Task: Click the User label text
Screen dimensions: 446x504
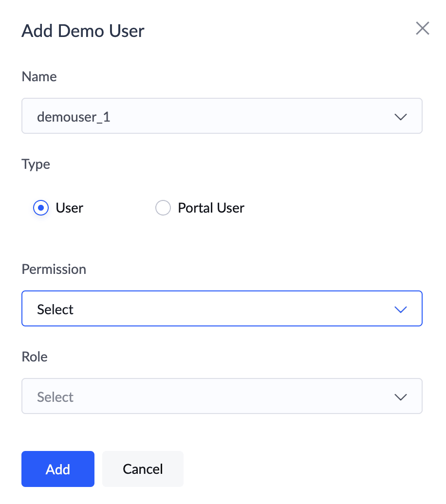Action: pos(70,208)
